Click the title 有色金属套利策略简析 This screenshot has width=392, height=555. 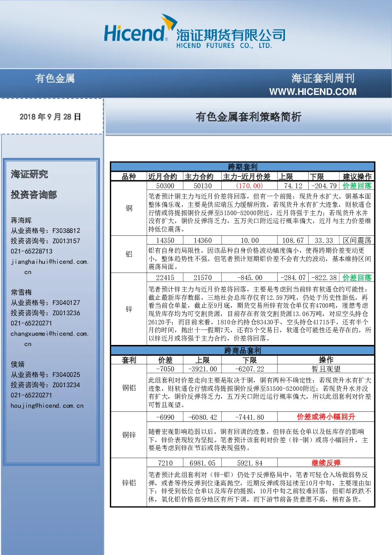tap(248, 117)
